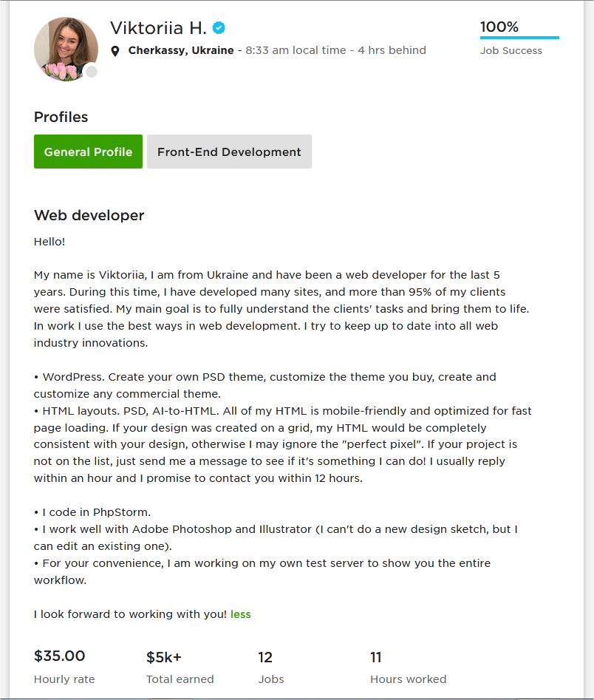Viewport: 594px width, 700px height.
Task: Click the location pin icon
Action: pos(115,51)
